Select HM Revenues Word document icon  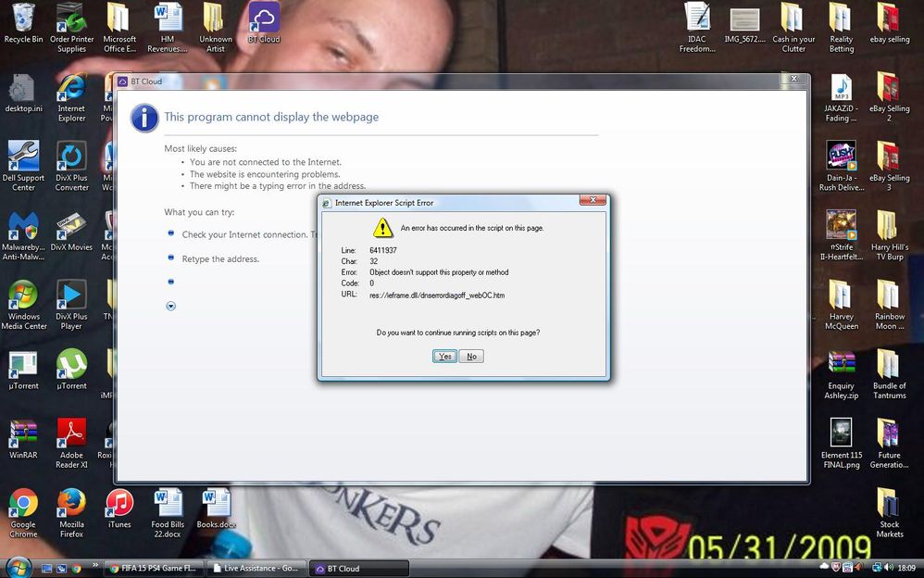click(x=168, y=28)
